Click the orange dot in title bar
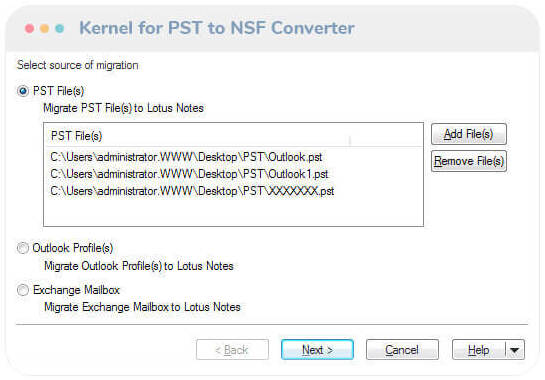 point(44,29)
